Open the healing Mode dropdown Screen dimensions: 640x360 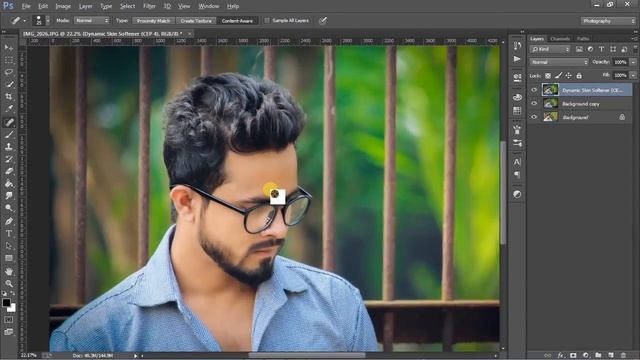pyautogui.click(x=92, y=20)
